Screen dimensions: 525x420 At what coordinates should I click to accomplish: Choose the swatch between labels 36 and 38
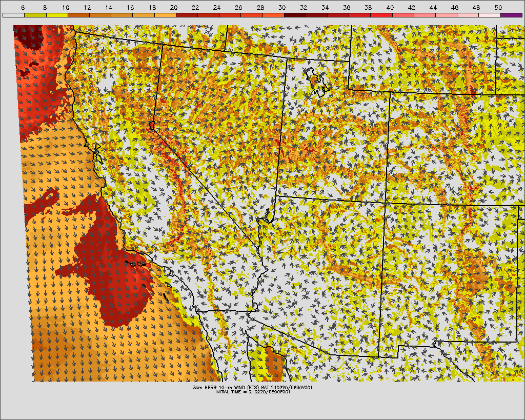(359, 15)
